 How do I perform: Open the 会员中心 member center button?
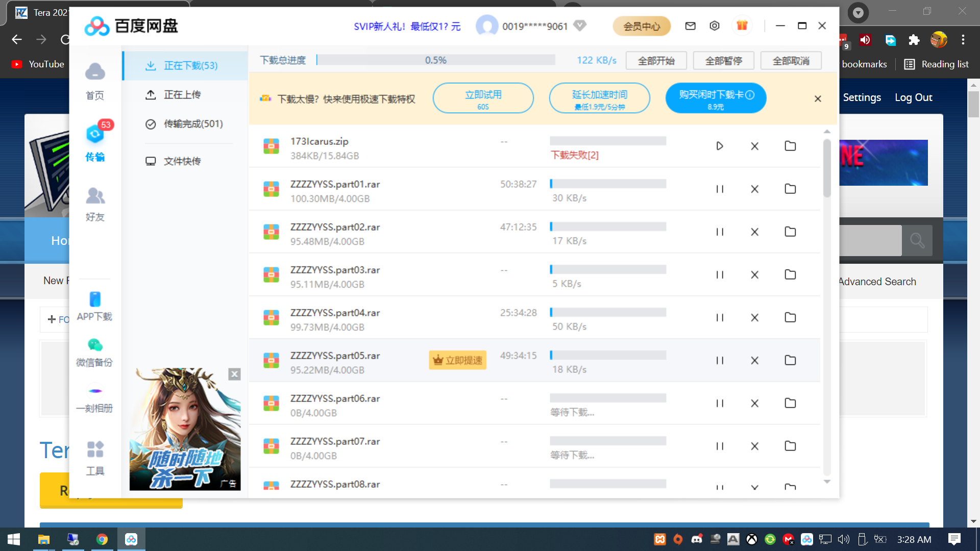(642, 26)
